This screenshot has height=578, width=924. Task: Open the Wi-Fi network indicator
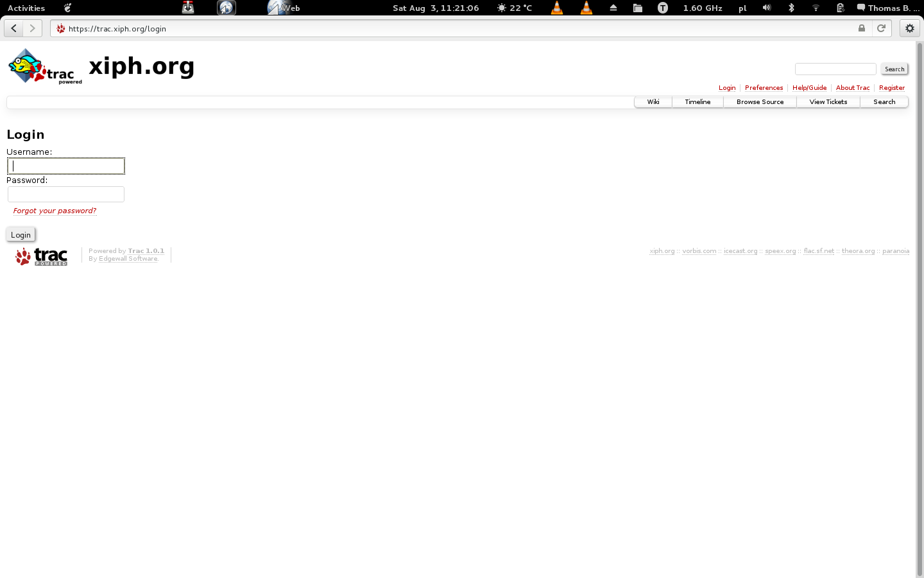pos(816,8)
